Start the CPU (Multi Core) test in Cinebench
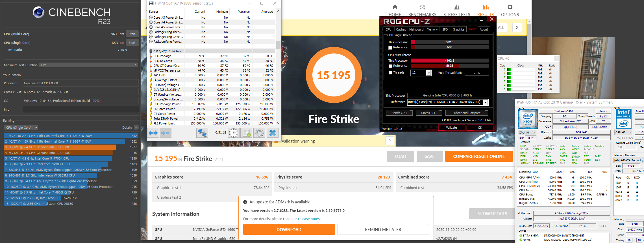Image resolution: width=644 pixels, height=243 pixels. click(x=132, y=34)
